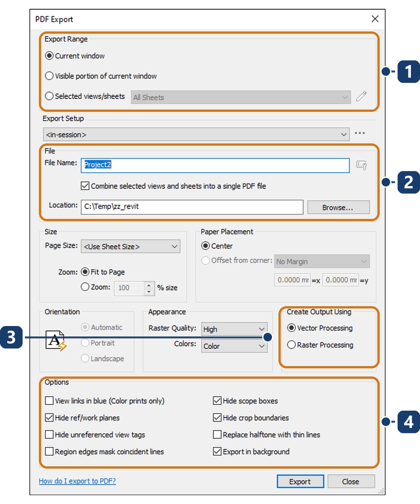
Task: Open the Colors dropdown set to Color
Action: point(234,346)
